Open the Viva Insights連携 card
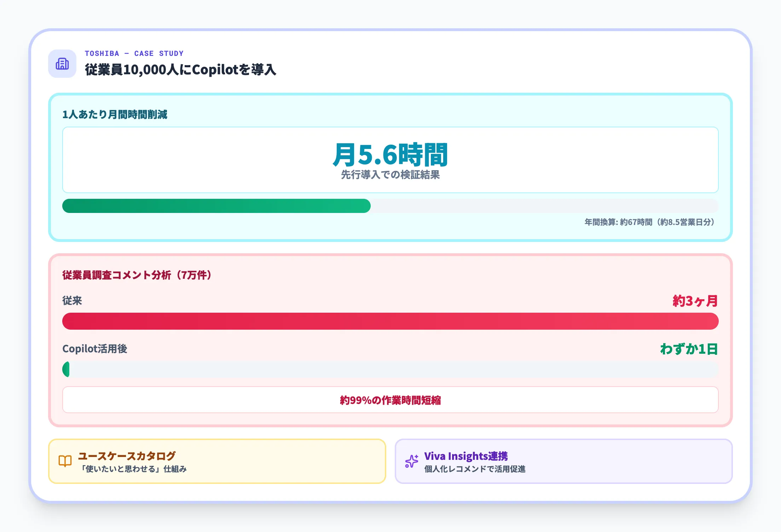 [563, 461]
